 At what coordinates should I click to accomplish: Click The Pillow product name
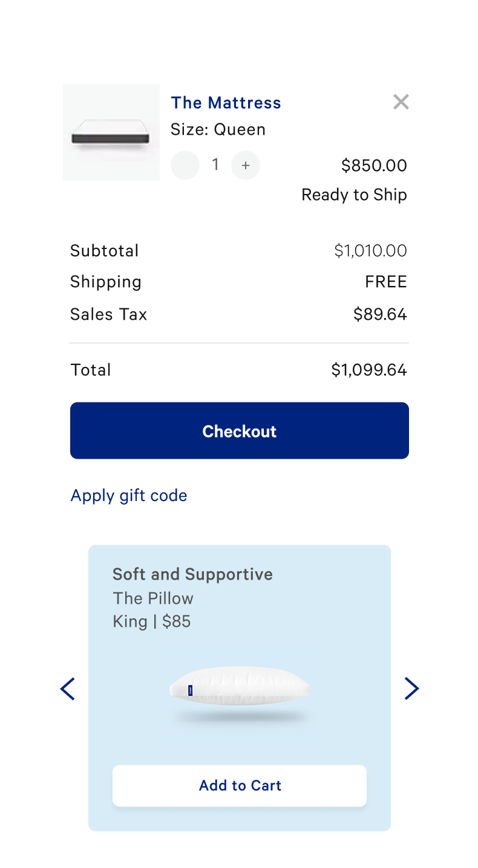[153, 598]
